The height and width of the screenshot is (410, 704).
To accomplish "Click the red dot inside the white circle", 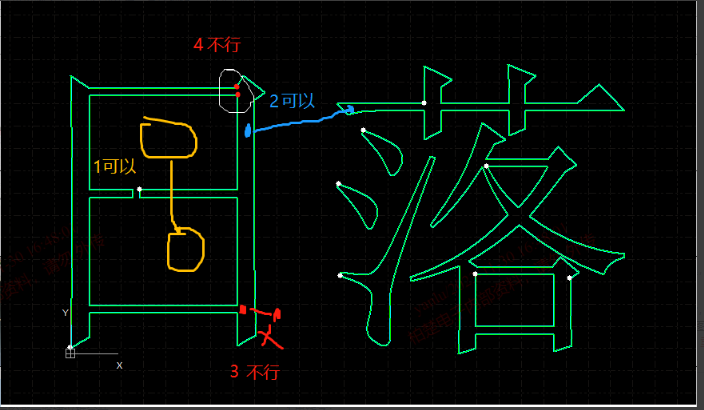I will (237, 88).
